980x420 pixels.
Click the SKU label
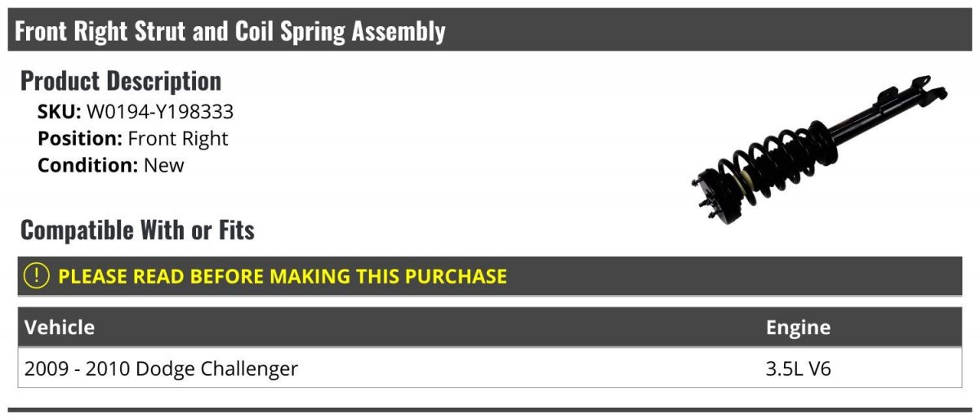[x=59, y=112]
